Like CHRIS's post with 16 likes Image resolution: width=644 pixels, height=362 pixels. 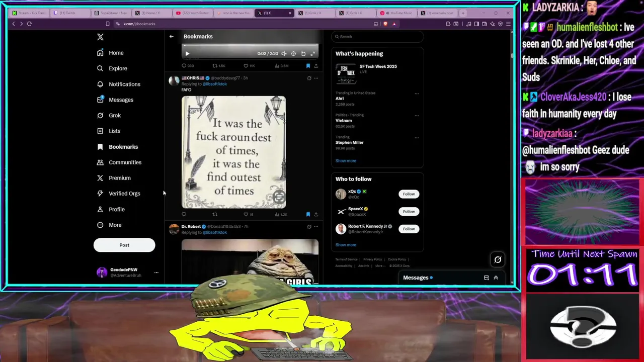click(249, 214)
